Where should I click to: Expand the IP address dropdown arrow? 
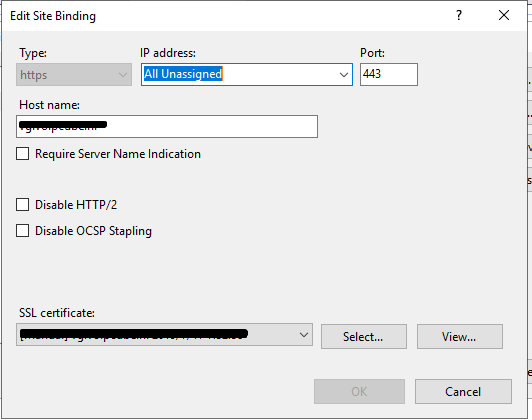(x=344, y=74)
